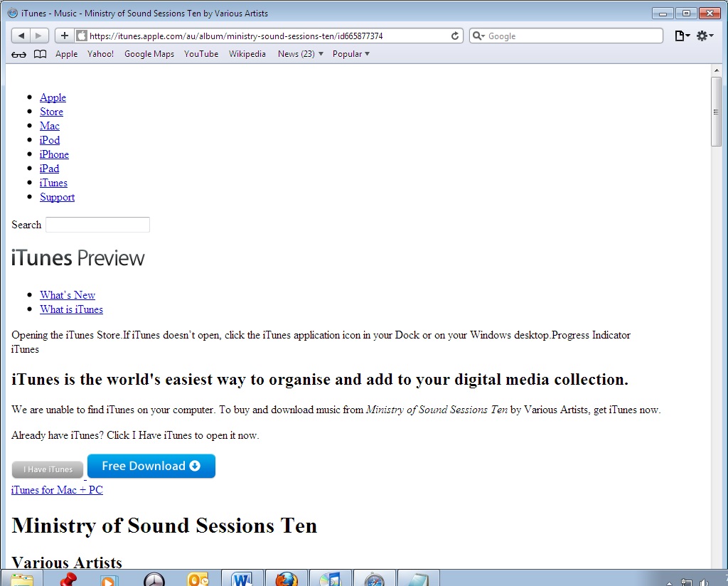Open Firefox from the taskbar
728x586 pixels.
point(287,579)
